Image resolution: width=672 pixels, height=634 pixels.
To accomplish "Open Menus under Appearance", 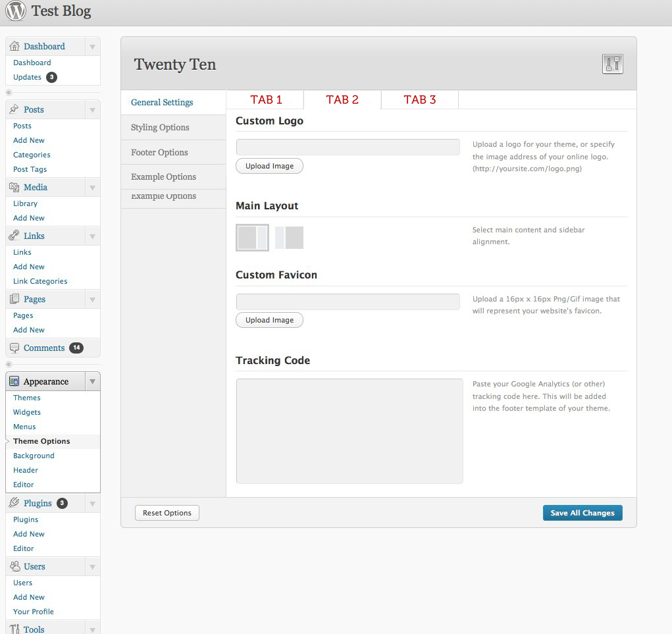I will tap(24, 427).
